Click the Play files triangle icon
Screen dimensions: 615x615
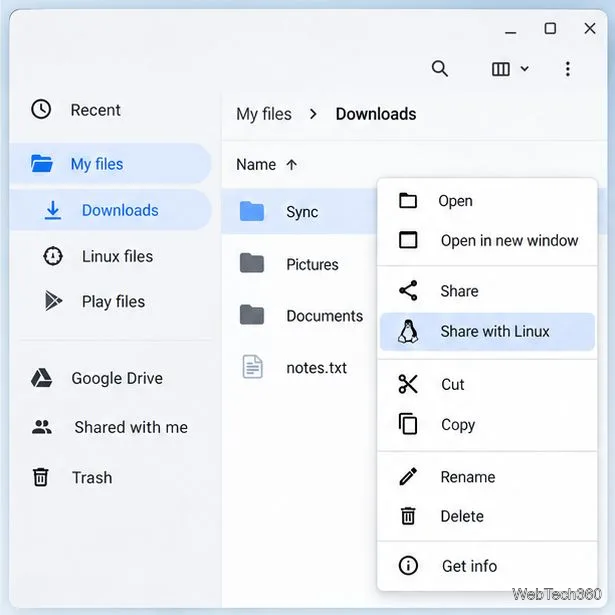pyautogui.click(x=53, y=301)
